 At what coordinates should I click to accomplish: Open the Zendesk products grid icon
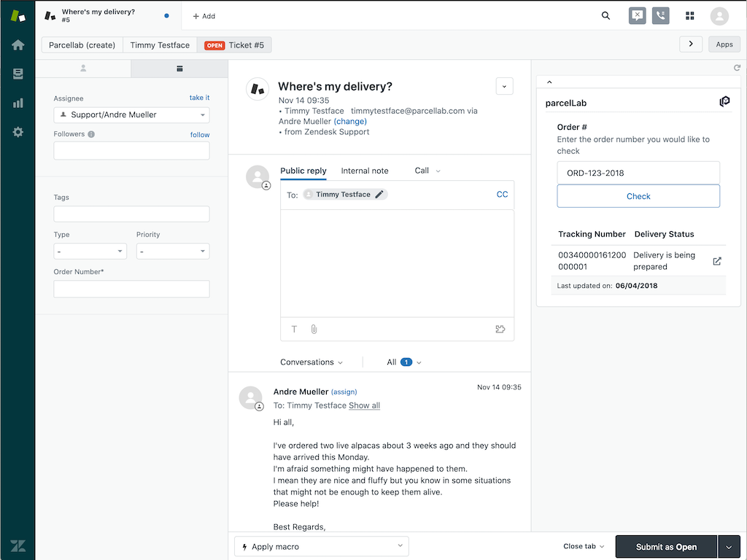(x=690, y=15)
